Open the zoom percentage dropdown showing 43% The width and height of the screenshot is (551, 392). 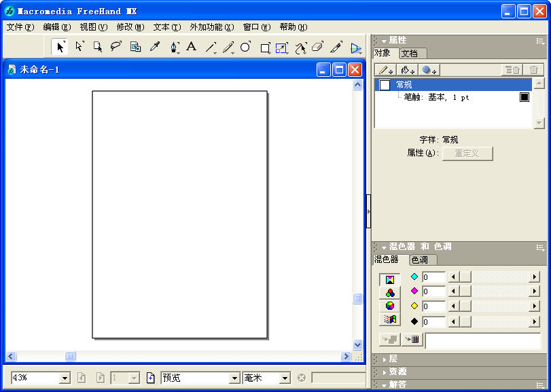click(x=63, y=378)
